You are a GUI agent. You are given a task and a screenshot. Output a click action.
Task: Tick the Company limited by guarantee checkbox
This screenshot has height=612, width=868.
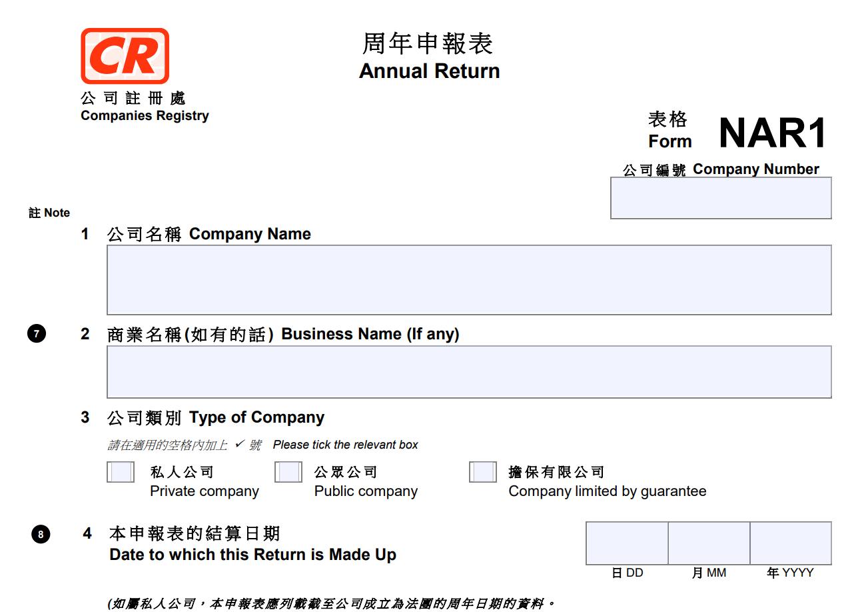[482, 472]
